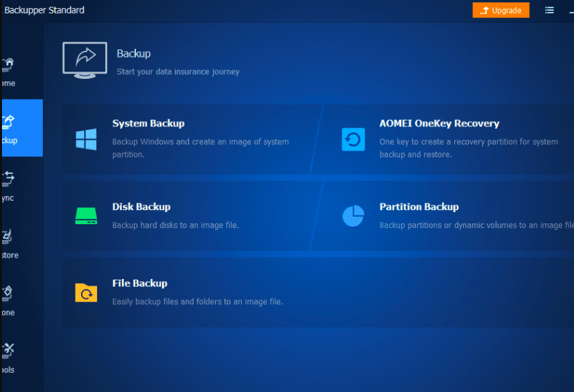Image resolution: width=574 pixels, height=392 pixels.
Task: Click the Sync arrows icon
Action: pyautogui.click(x=8, y=179)
